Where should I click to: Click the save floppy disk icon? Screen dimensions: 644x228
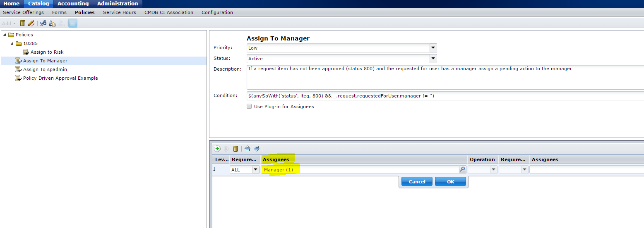[73, 23]
